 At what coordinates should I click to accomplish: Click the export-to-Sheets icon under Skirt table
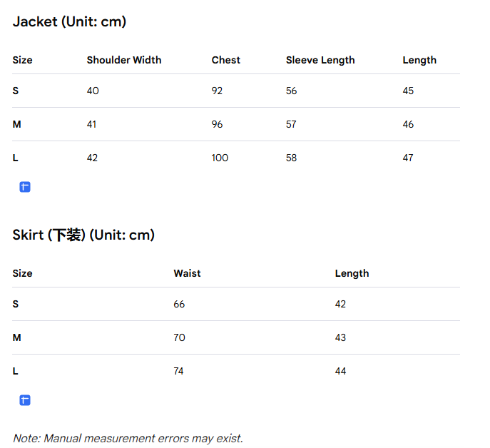(x=25, y=400)
